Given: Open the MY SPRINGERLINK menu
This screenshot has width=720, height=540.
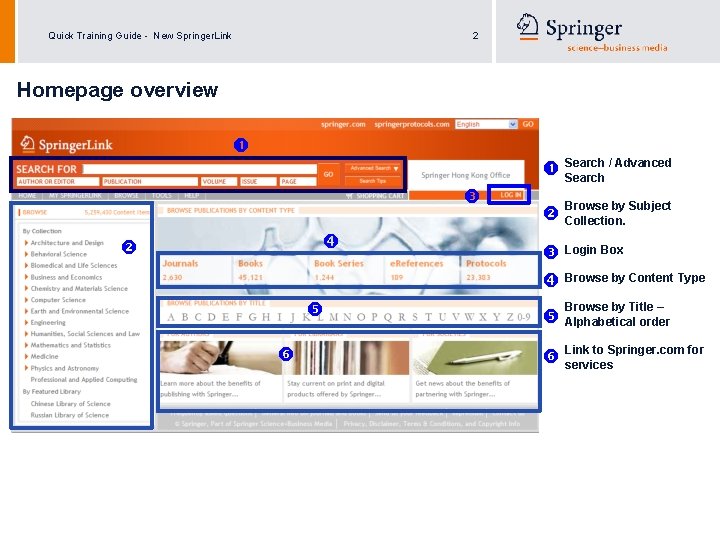Looking at the screenshot, I should coord(75,196).
